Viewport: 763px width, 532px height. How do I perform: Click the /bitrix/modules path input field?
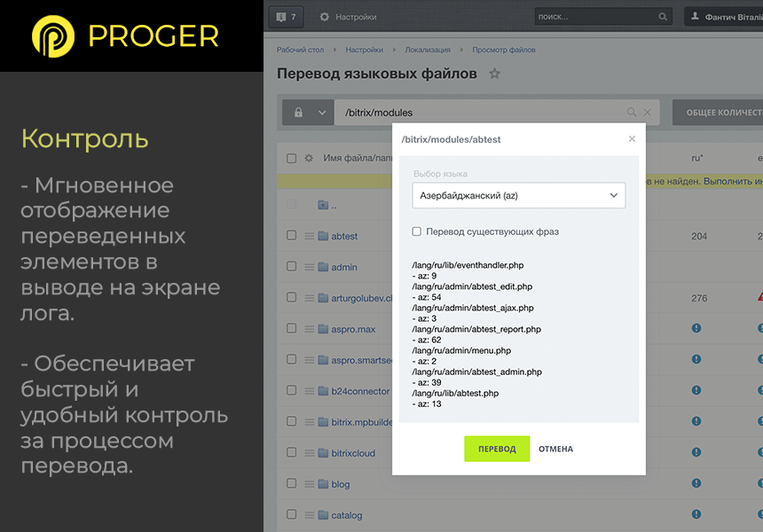click(479, 113)
